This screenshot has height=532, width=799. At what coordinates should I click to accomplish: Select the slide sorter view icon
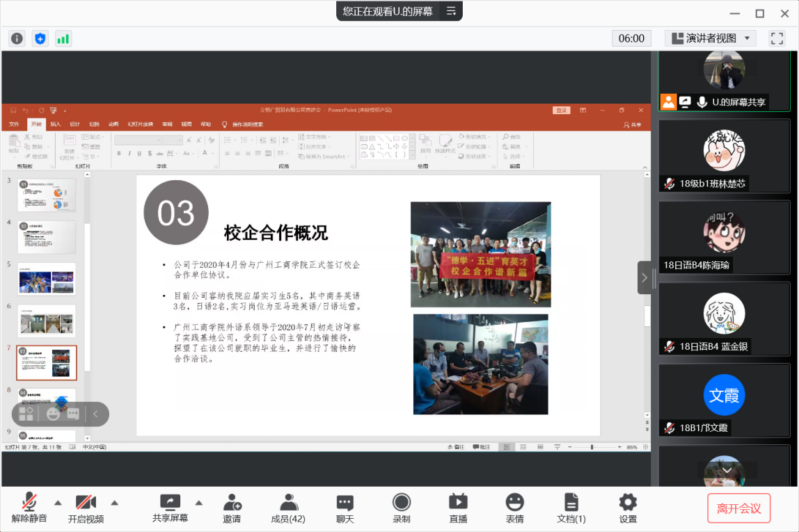point(523,446)
